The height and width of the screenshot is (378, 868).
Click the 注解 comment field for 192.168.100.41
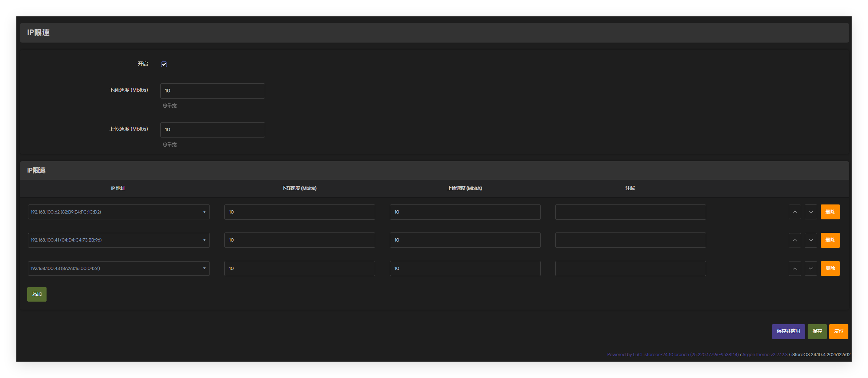(630, 240)
